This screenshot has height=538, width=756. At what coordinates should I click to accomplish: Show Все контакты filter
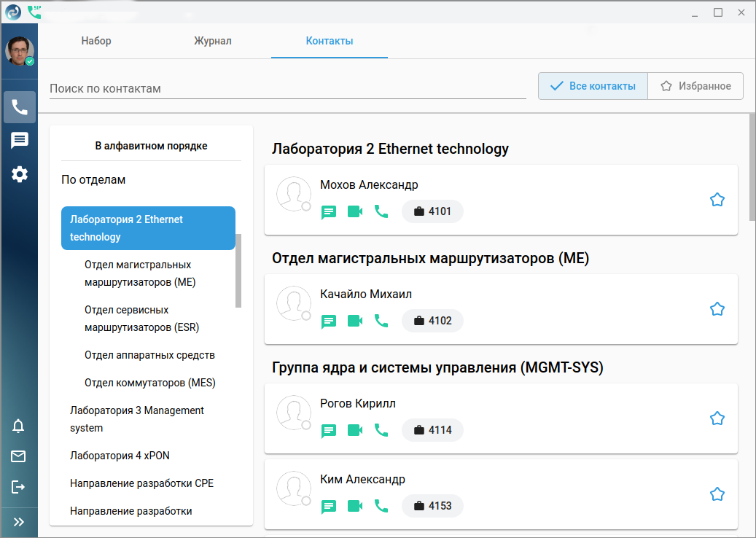[593, 86]
